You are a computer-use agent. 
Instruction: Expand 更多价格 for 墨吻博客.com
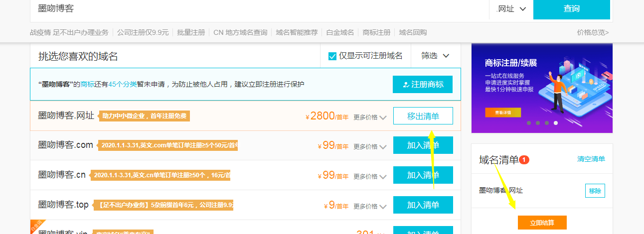tap(370, 147)
